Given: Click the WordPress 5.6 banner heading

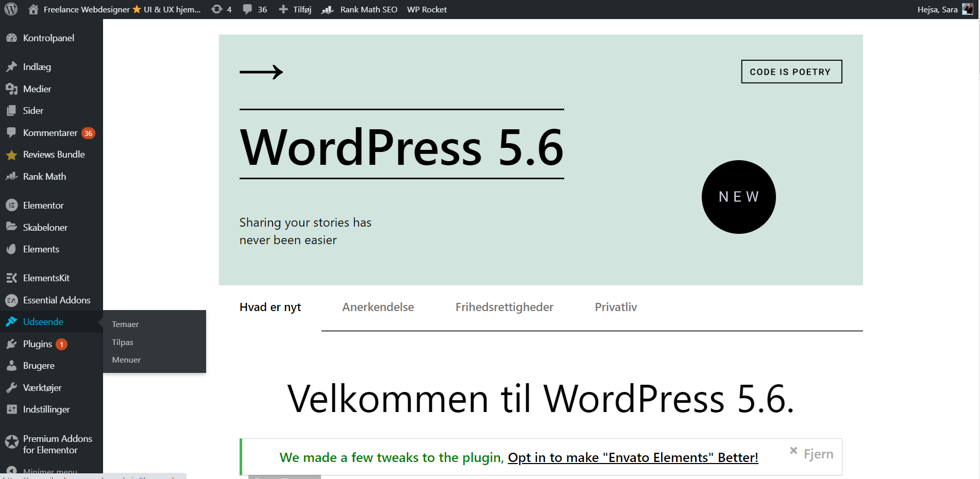Looking at the screenshot, I should [402, 148].
